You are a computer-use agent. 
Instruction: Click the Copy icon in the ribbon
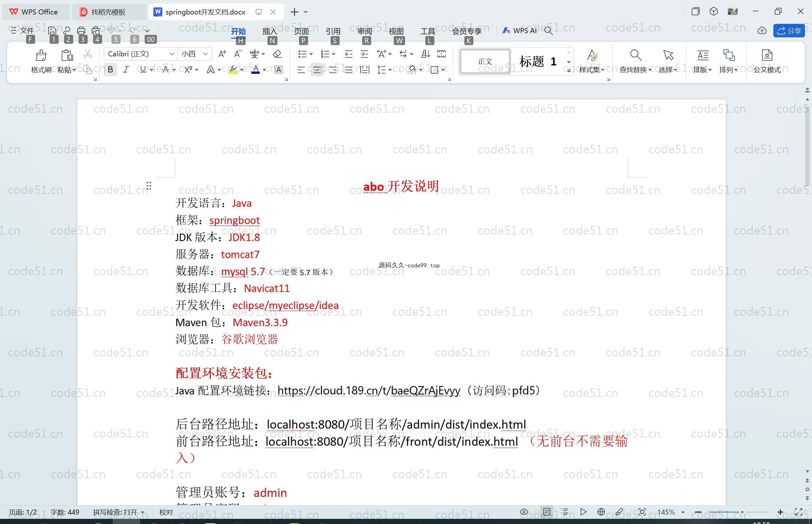coord(88,70)
